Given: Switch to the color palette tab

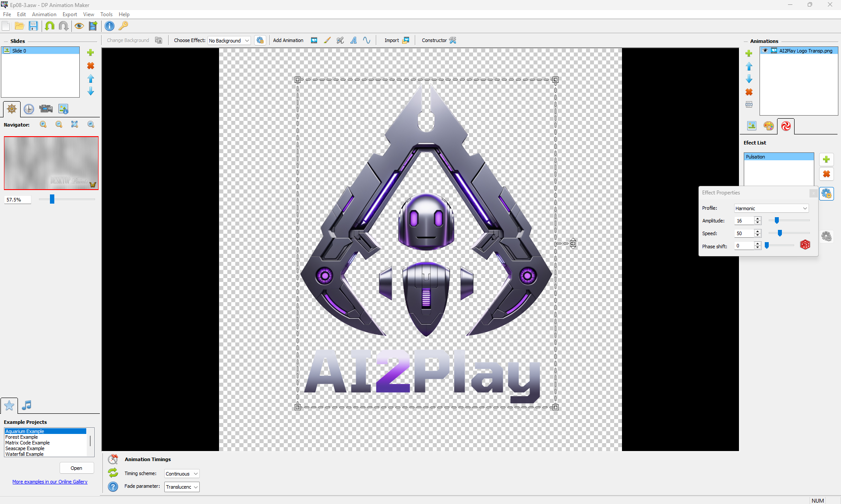Looking at the screenshot, I should coord(768,126).
